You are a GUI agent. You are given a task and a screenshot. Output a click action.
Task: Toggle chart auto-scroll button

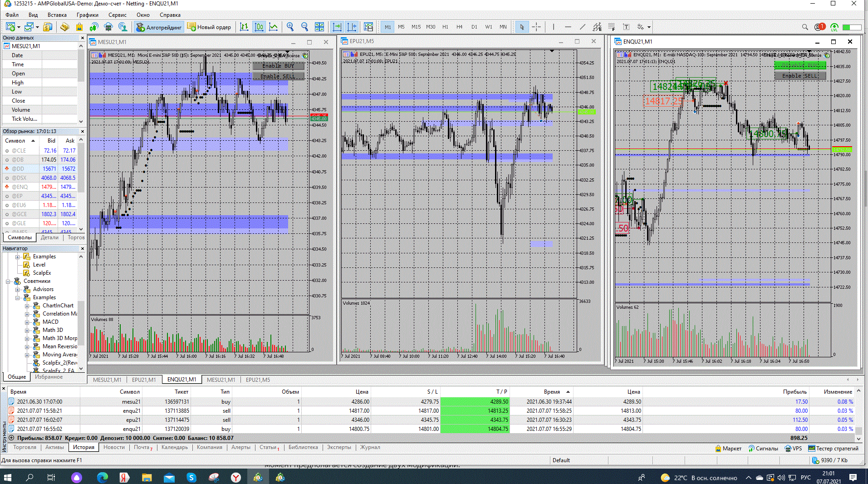(337, 27)
